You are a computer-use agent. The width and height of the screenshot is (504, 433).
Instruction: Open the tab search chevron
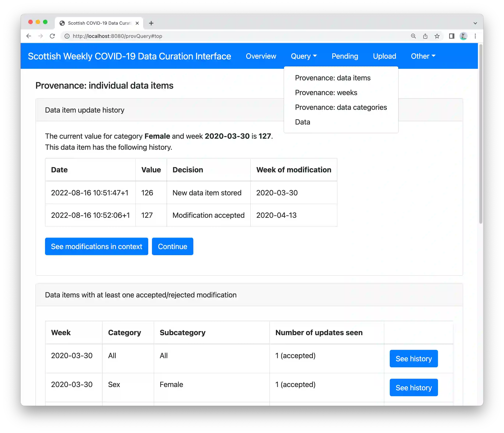[x=475, y=23]
